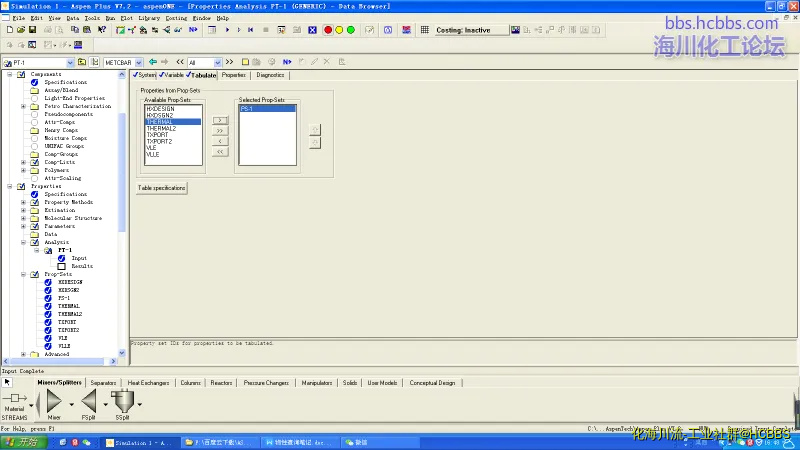The image size is (800, 450).
Task: Click the yellow comments note icon
Action: point(245,62)
